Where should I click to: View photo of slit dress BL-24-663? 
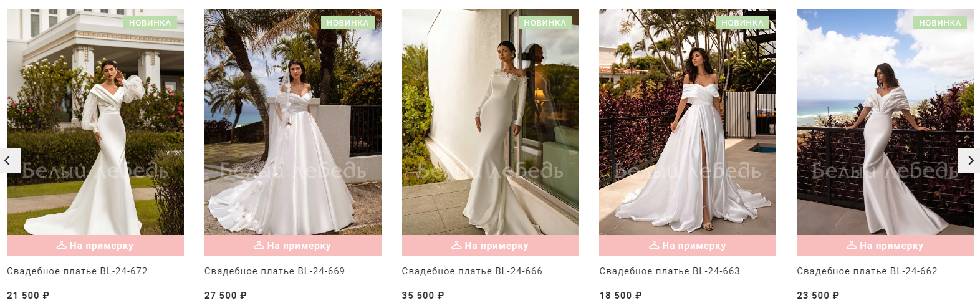(x=688, y=122)
